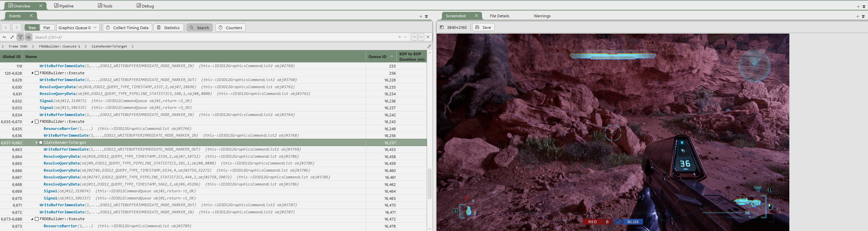Expand the SlateRenderToTarget event
Image resolution: width=868 pixels, height=231 pixels.
coord(37,142)
